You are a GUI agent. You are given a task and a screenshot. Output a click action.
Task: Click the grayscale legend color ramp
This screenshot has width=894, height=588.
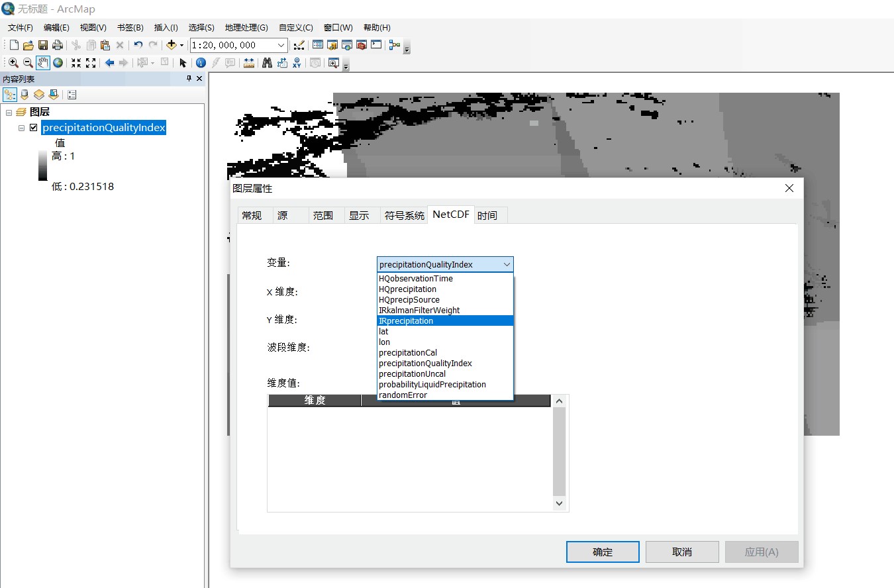[x=43, y=166]
